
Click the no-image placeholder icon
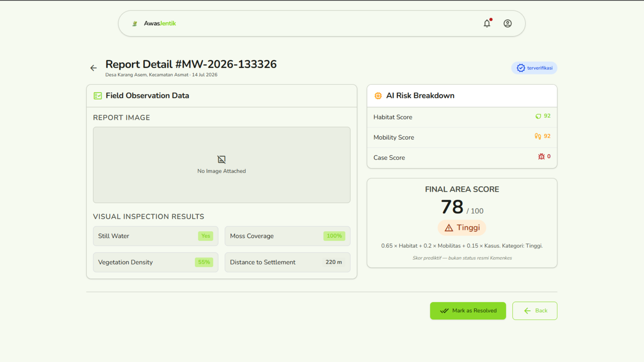pos(221,159)
